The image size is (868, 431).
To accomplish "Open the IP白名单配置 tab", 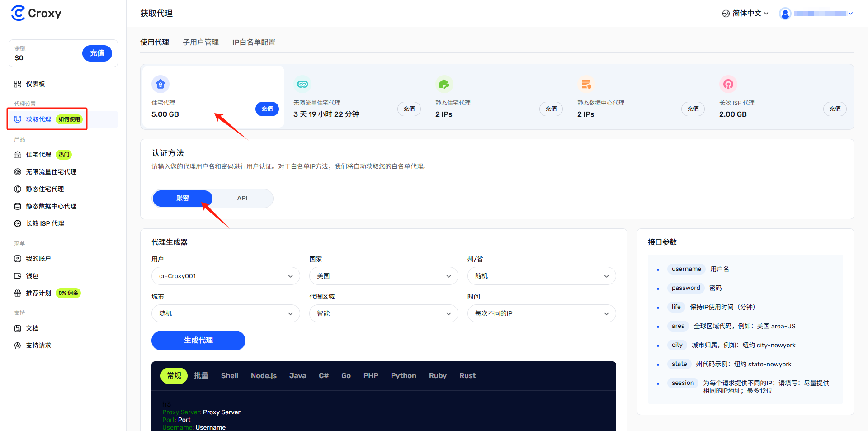I will tap(254, 42).
